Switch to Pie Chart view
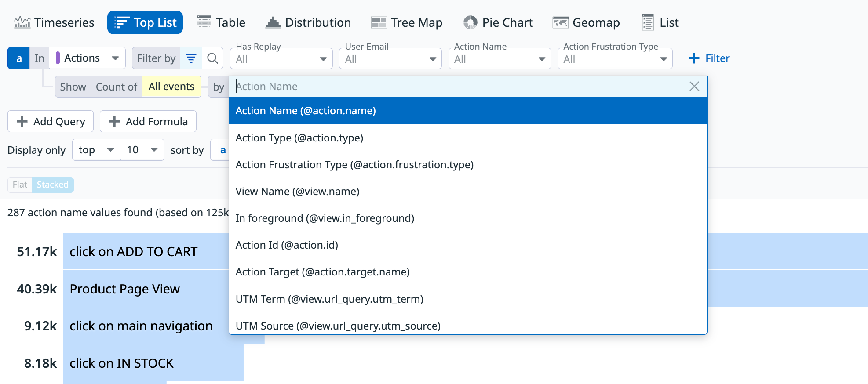Image resolution: width=868 pixels, height=384 pixels. tap(498, 22)
